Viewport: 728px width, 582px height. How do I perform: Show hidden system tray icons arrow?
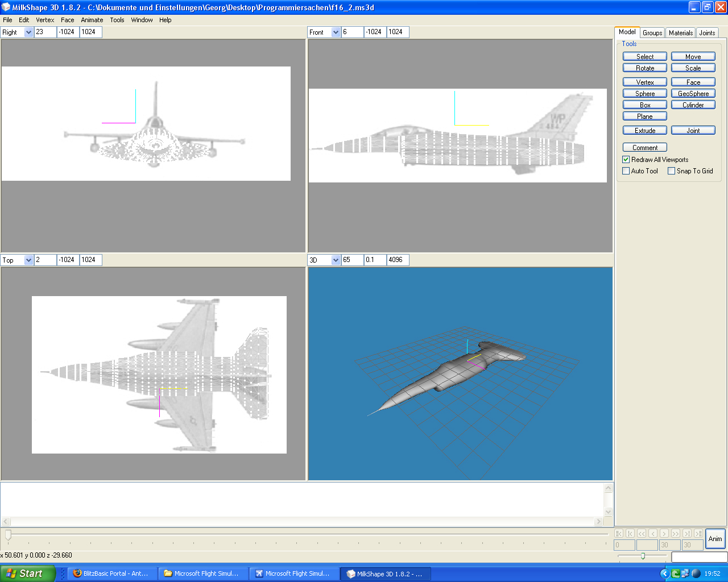tap(664, 573)
